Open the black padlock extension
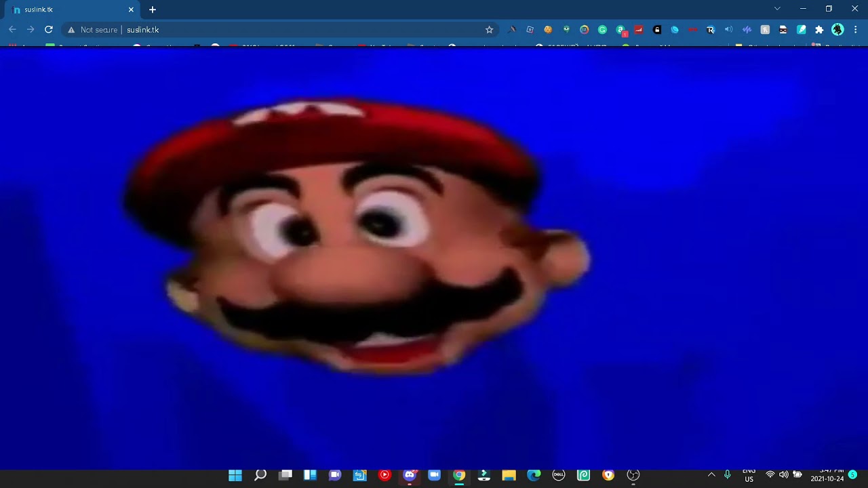 coord(656,30)
